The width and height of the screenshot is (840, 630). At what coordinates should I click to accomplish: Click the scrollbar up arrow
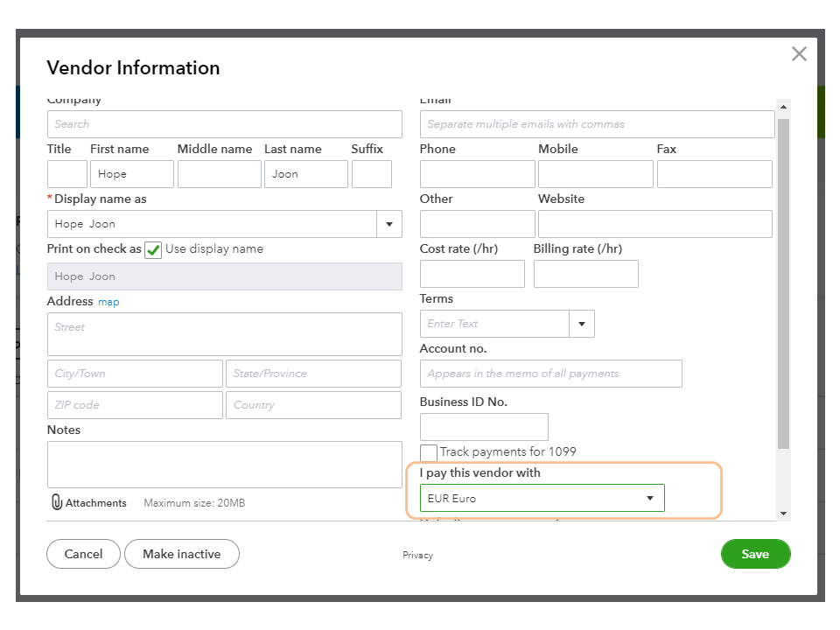(783, 107)
